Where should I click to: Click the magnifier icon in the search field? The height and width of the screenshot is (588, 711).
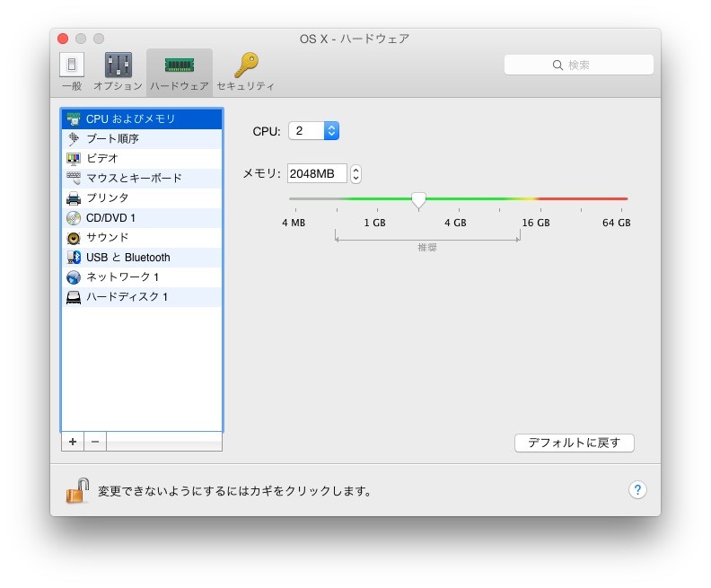click(x=557, y=65)
